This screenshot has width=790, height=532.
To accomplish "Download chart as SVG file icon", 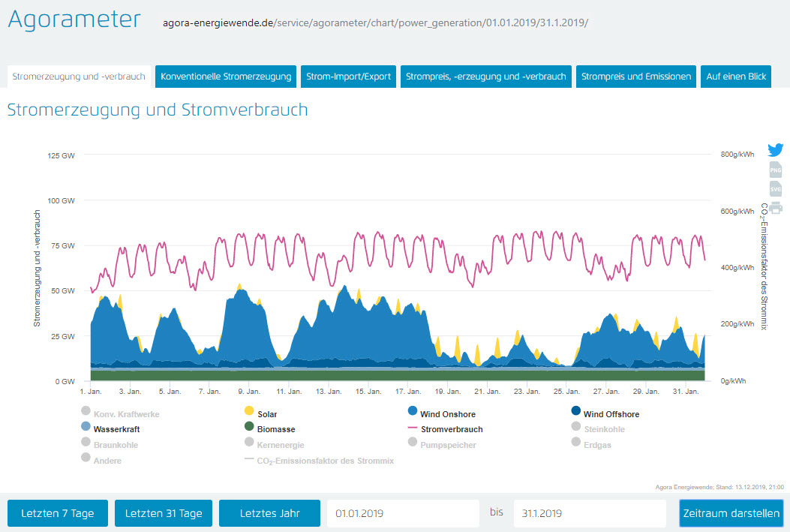I will coord(775,189).
